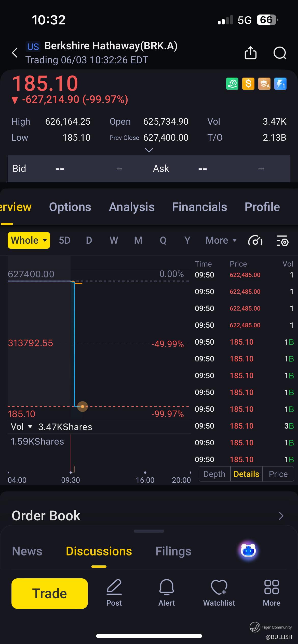
Task: Select the Discussions tab
Action: [x=99, y=551]
